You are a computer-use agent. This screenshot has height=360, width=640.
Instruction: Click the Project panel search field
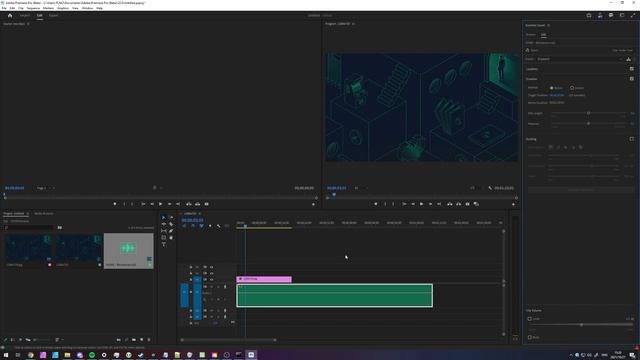tap(29, 227)
